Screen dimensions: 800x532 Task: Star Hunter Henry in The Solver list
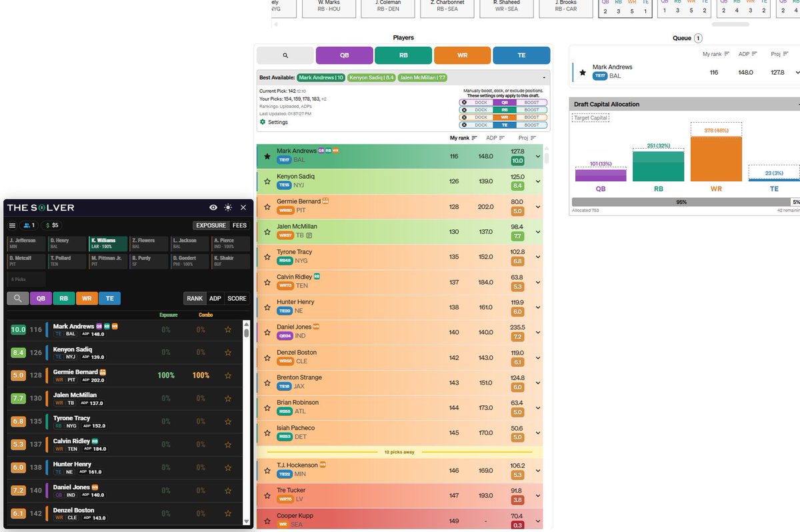228,467
